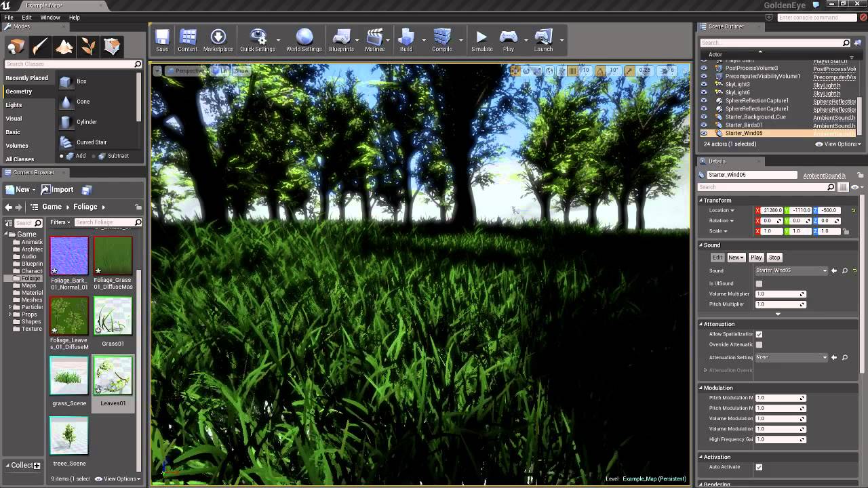
Task: Click the Content Browser back arrow
Action: pos(8,207)
